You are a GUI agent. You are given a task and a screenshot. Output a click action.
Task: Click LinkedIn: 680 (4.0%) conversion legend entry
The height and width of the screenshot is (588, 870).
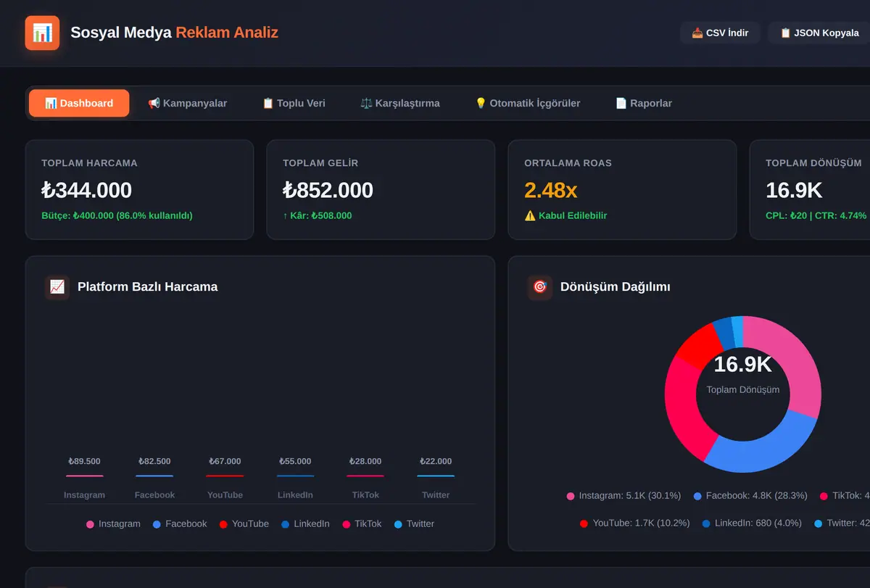(752, 523)
